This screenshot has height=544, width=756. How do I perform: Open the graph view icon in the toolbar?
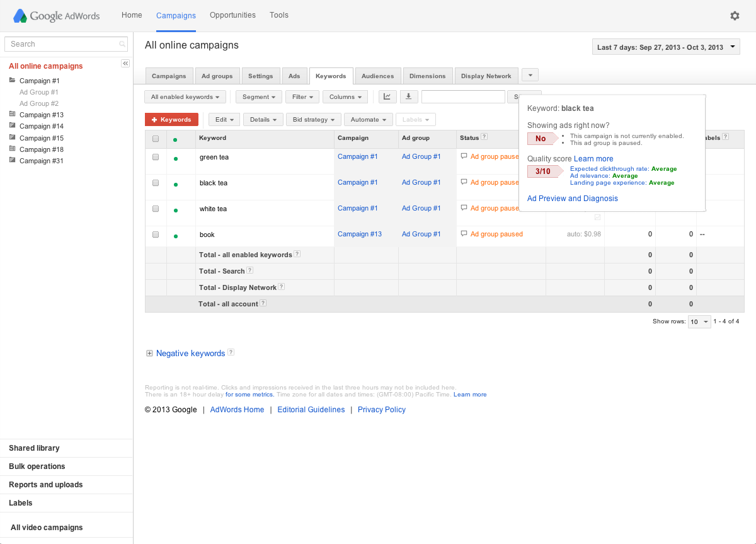(387, 96)
